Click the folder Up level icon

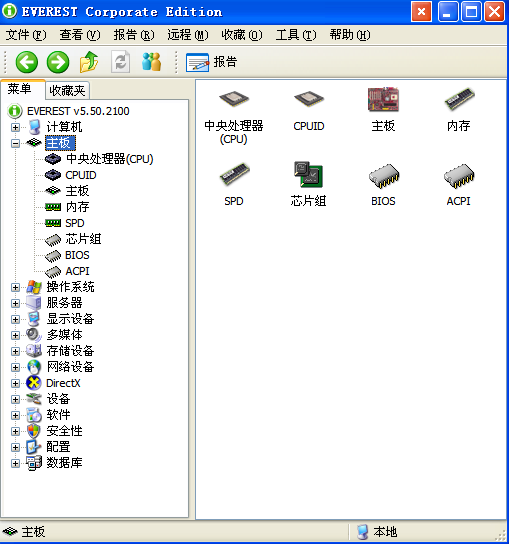click(89, 62)
